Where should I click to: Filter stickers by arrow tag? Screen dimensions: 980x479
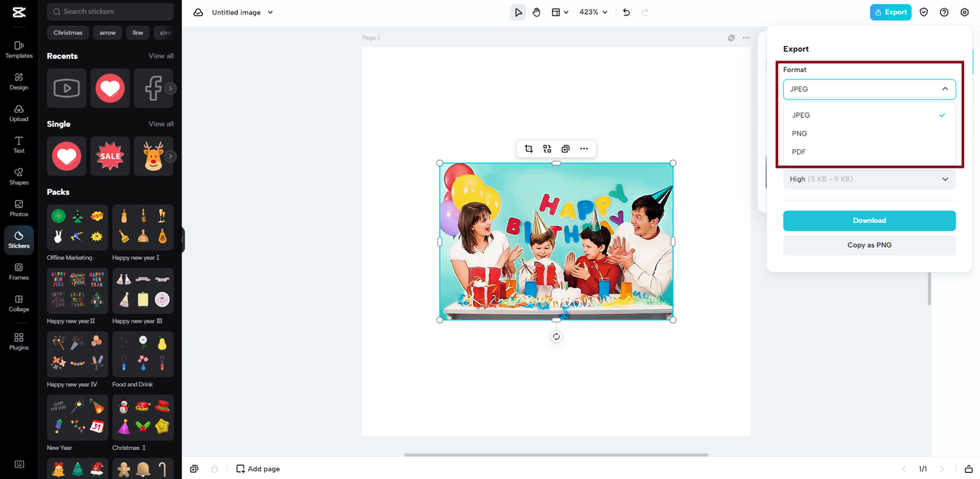pyautogui.click(x=107, y=33)
